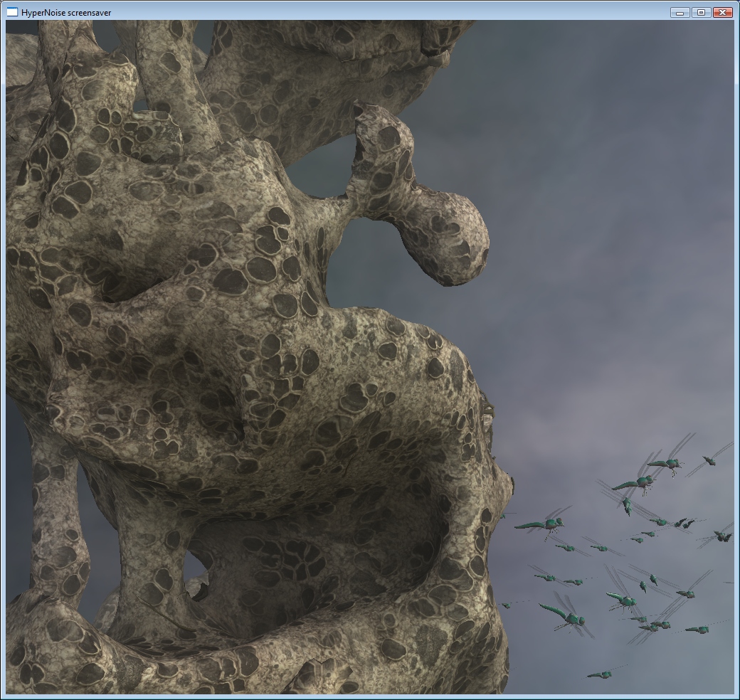Click the bottom border of the screensaver window
Image resolution: width=740 pixels, height=700 pixels.
[370, 696]
